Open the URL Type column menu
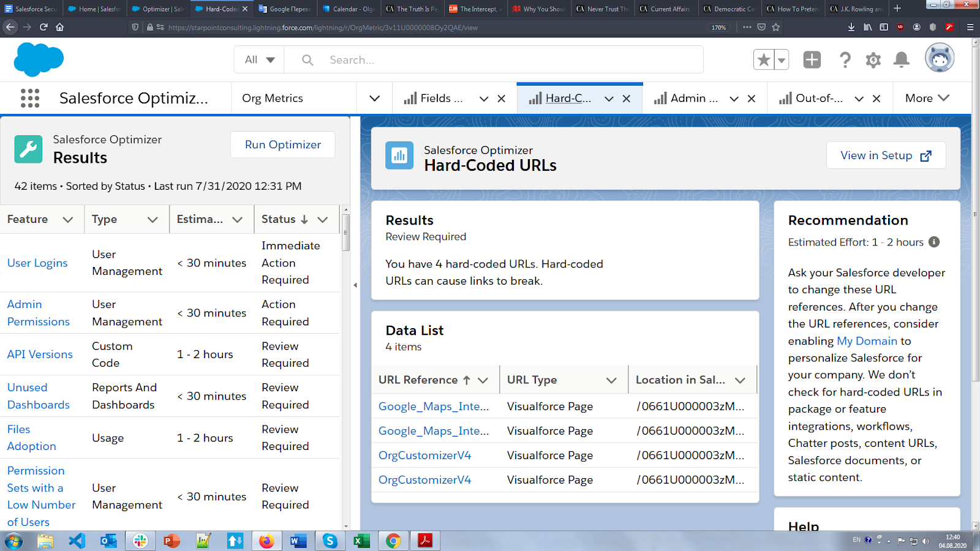This screenshot has width=980, height=551. pyautogui.click(x=611, y=380)
